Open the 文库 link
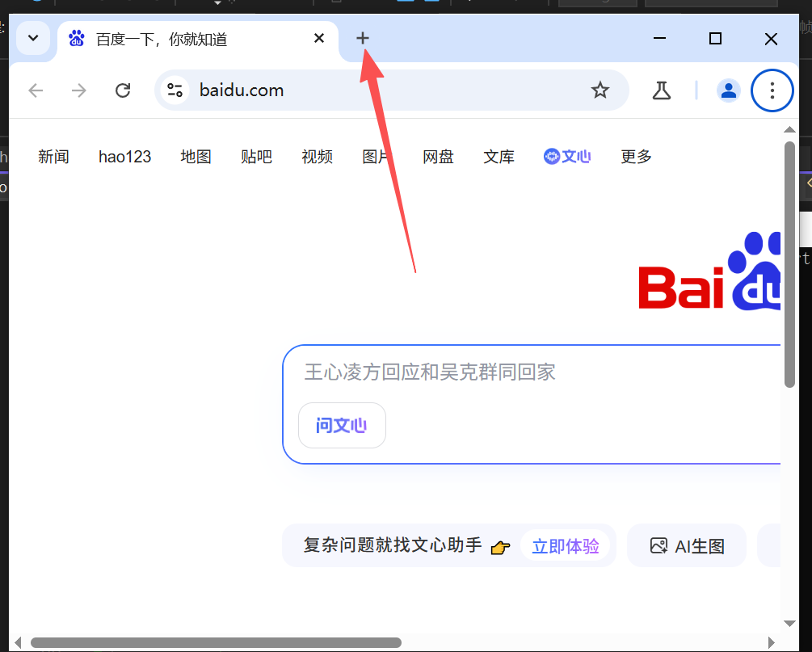812x652 pixels. point(499,157)
